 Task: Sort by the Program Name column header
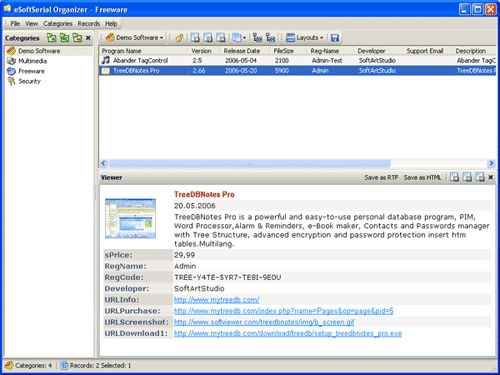(144, 51)
